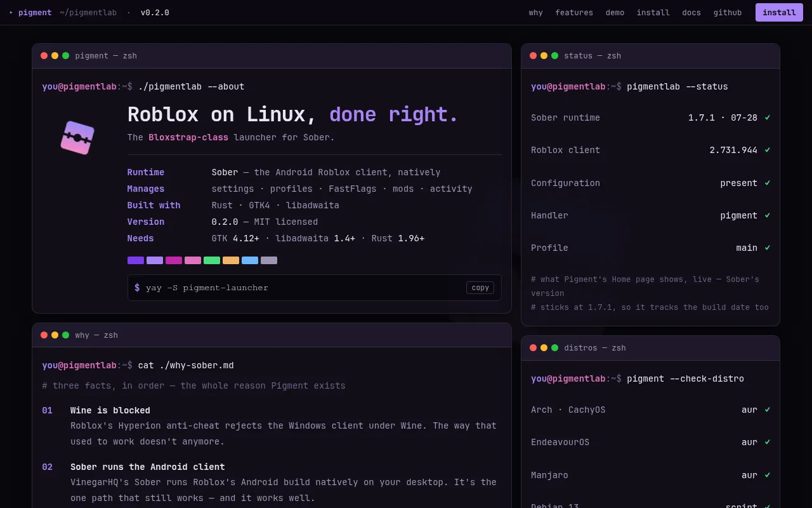Viewport: 812px width, 508px height.
Task: Click the 'present' Configuration value
Action: coord(738,183)
